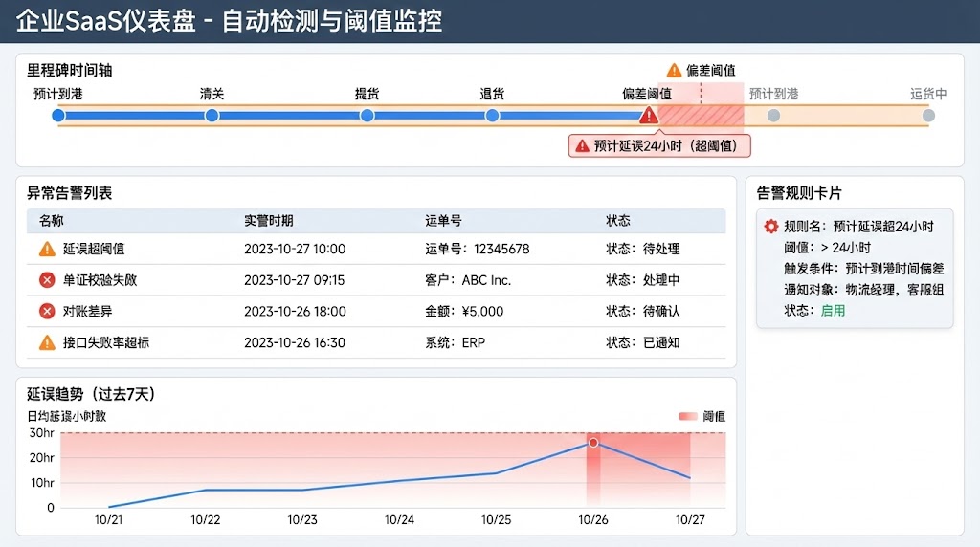Click the red error icon beside 对账差异

click(x=47, y=311)
